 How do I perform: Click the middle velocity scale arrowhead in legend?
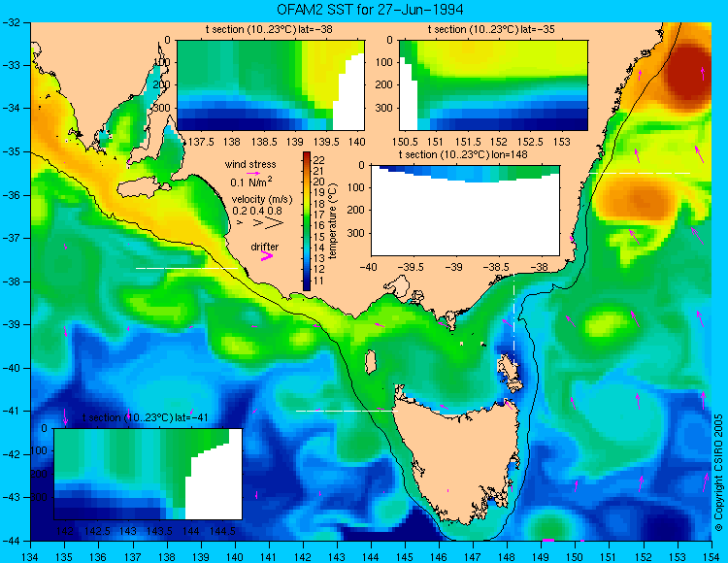tap(258, 223)
